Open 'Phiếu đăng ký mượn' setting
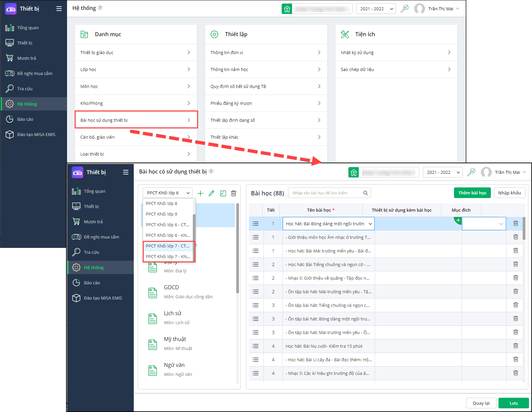This screenshot has height=412, width=532. (x=266, y=103)
